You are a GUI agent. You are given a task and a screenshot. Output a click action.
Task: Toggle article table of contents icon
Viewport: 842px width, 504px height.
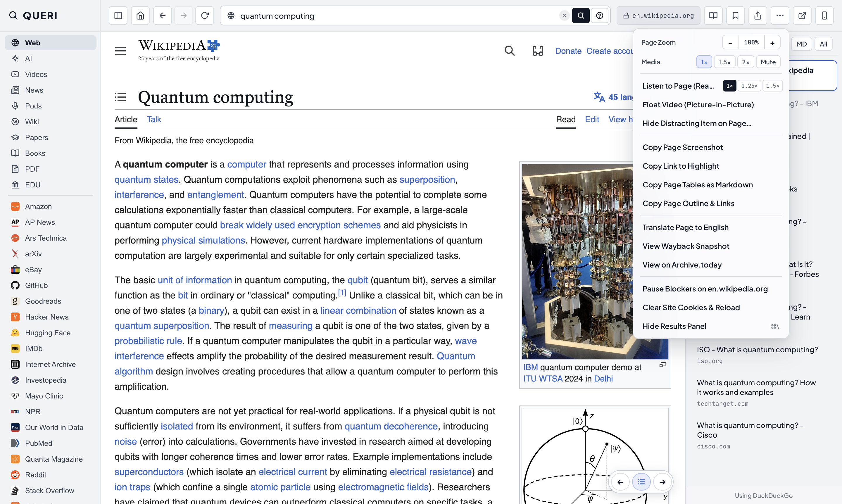click(120, 97)
